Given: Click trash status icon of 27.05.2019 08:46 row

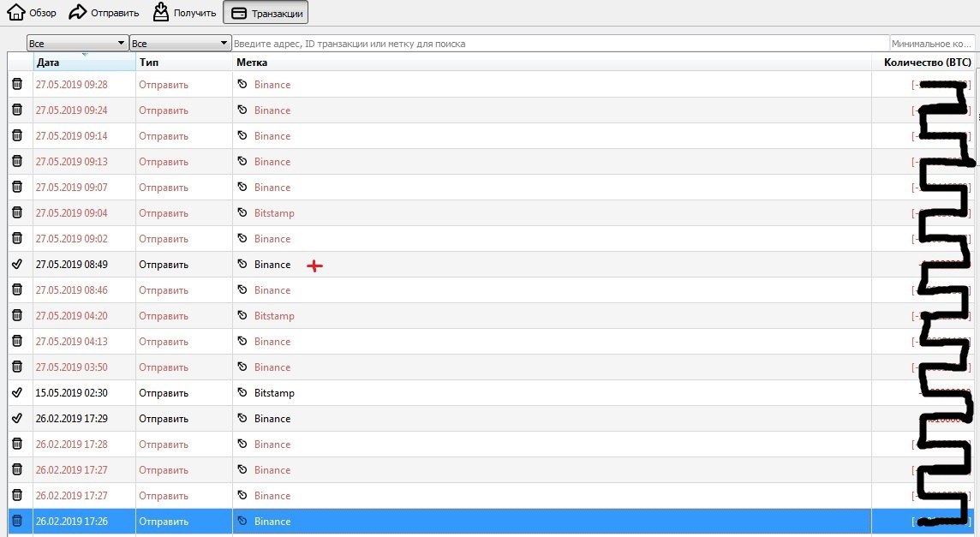Looking at the screenshot, I should (17, 289).
